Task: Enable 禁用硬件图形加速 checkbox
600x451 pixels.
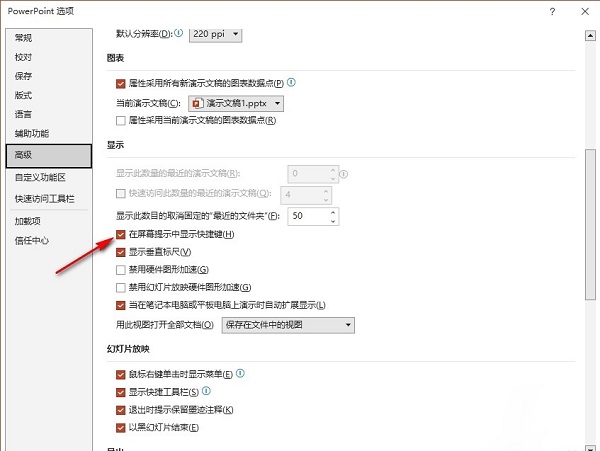Action: (x=121, y=269)
